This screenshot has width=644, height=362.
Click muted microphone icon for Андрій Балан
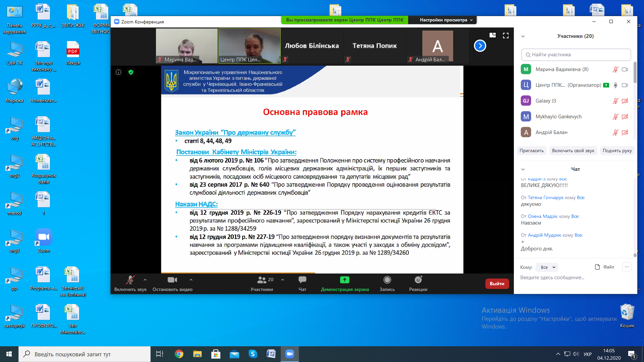point(615,132)
